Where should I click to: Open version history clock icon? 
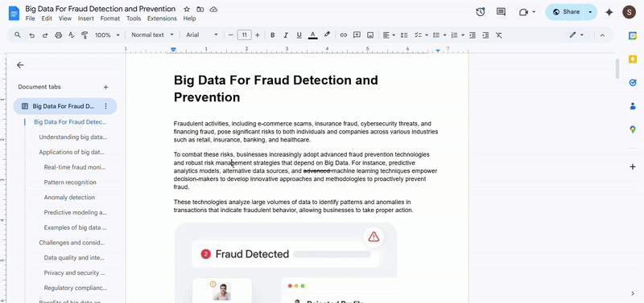[480, 12]
